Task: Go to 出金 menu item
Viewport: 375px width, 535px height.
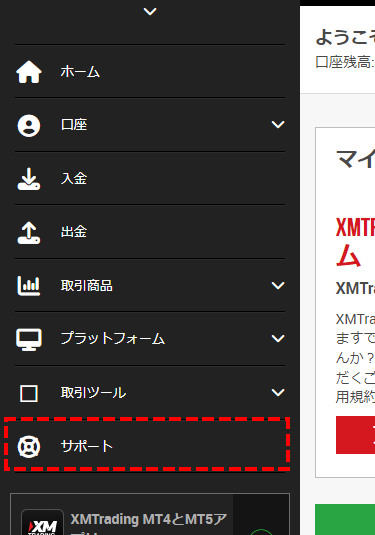Action: pos(150,232)
